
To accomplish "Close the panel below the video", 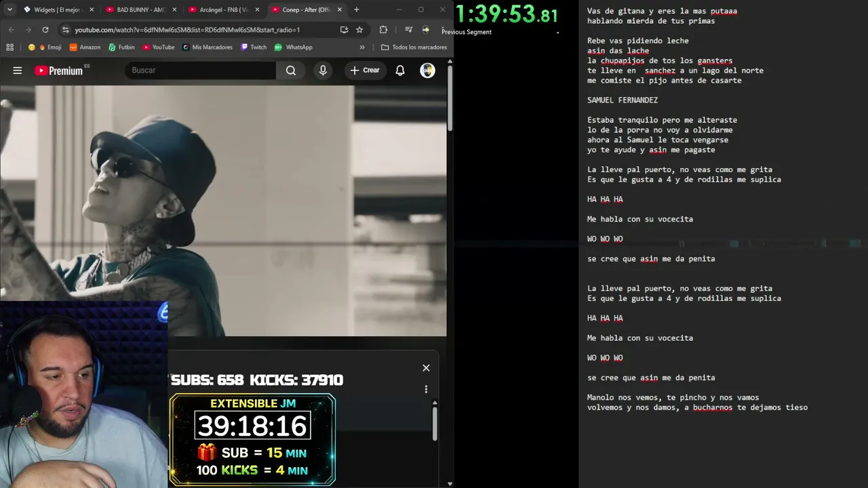I will coord(426,368).
